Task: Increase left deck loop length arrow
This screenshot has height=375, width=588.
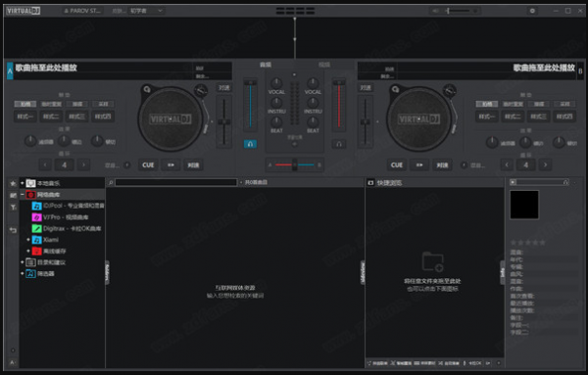Action: (x=83, y=164)
